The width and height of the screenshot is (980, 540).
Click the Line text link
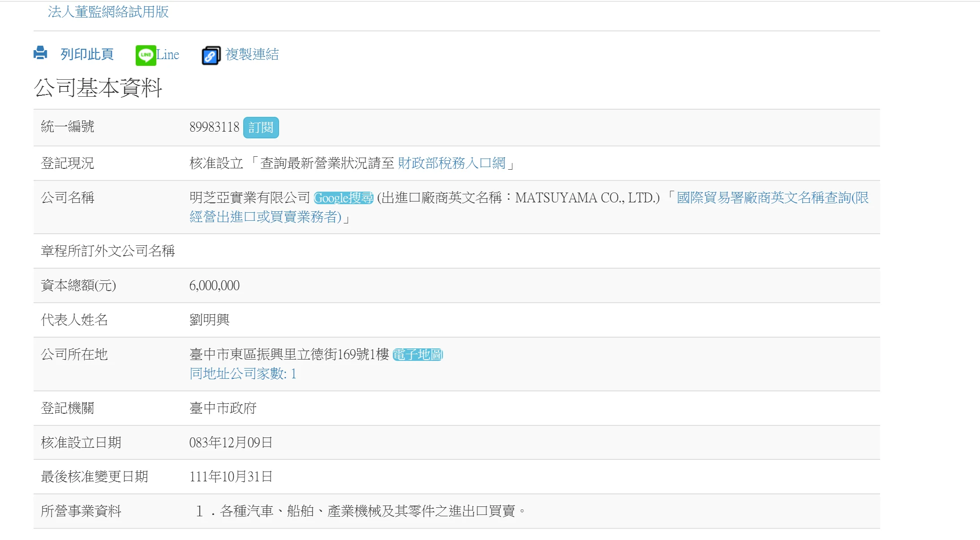click(168, 55)
